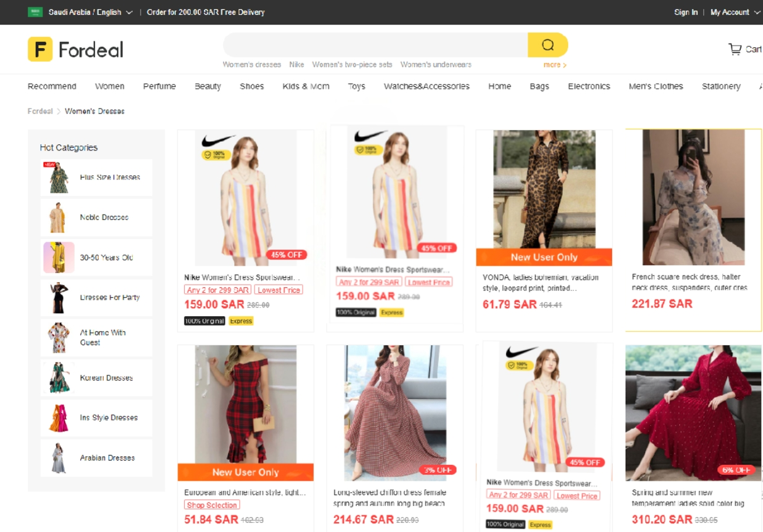The height and width of the screenshot is (532, 763).
Task: Click Women's two-piece sets search suggestion
Action: click(352, 65)
